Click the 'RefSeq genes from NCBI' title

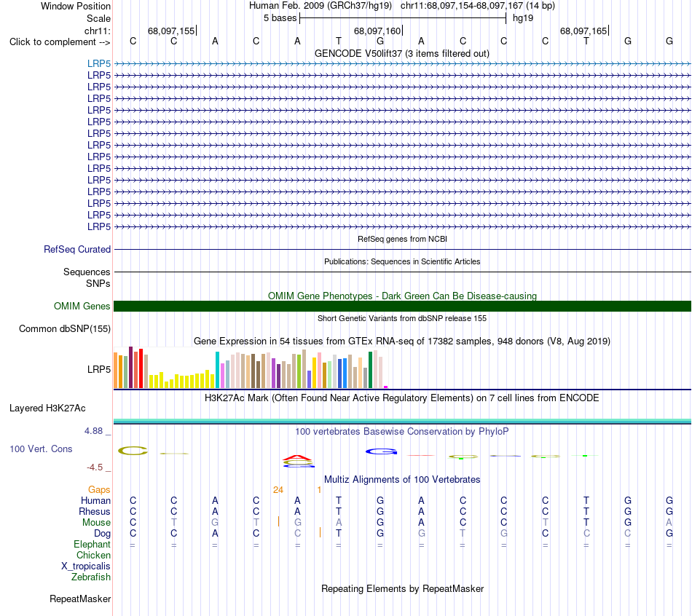pos(402,239)
